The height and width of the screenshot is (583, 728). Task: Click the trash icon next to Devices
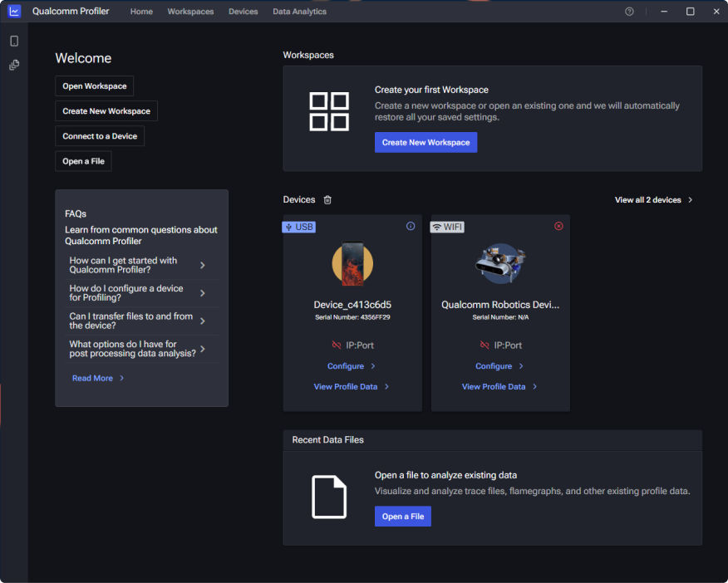327,199
